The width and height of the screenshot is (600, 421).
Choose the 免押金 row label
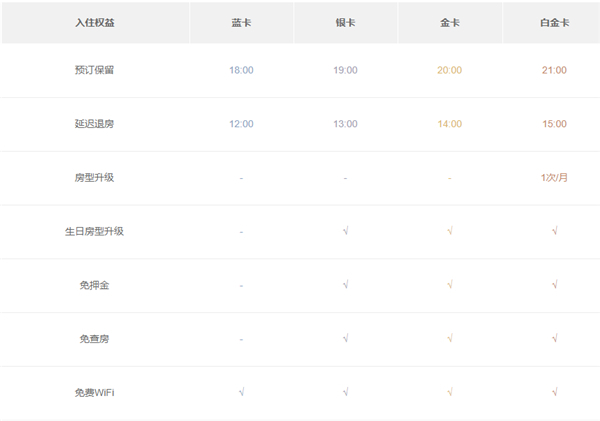[94, 285]
